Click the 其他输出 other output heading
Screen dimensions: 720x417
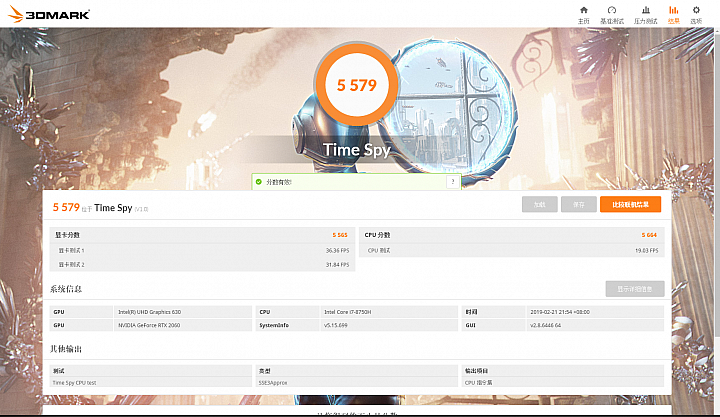[66, 349]
